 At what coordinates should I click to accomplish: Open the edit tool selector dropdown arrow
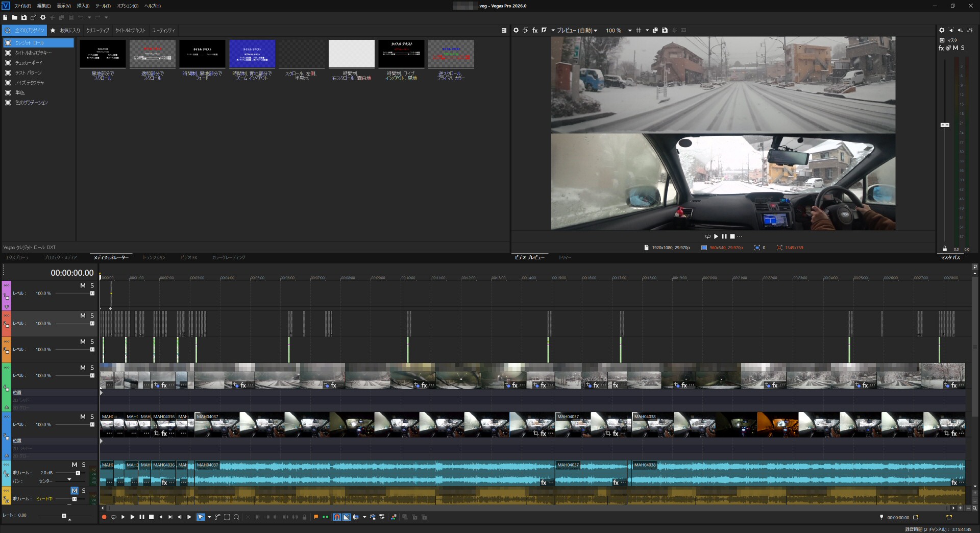[x=209, y=517]
